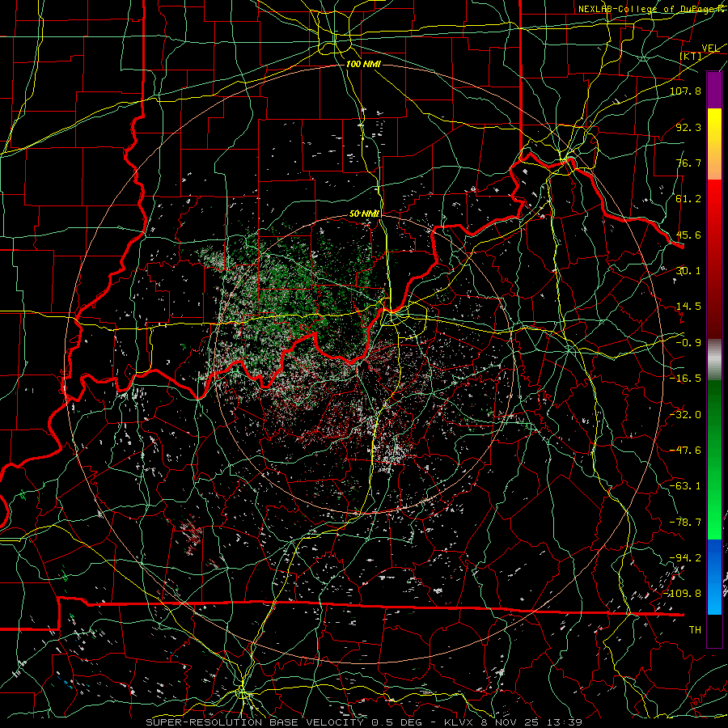Click the 100 NMI range ring label
This screenshot has width=728, height=728.
point(363,64)
